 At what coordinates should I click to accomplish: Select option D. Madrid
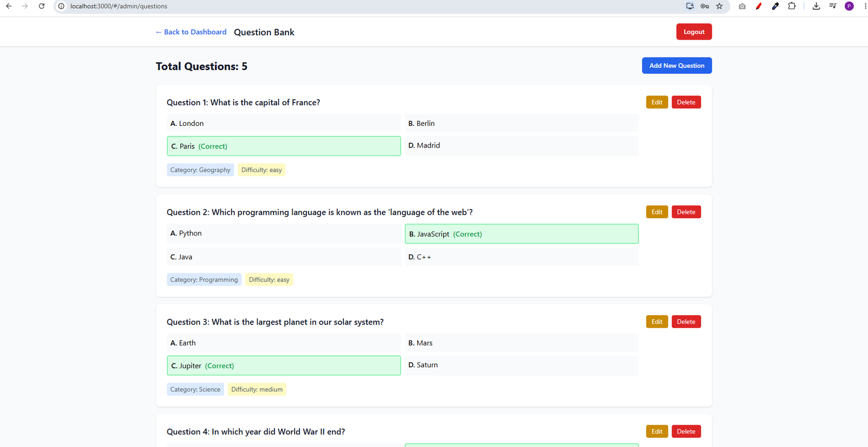[521, 145]
